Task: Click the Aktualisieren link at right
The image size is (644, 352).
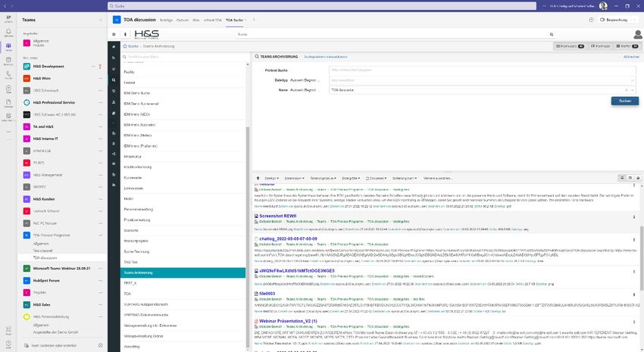Action: click(x=631, y=57)
